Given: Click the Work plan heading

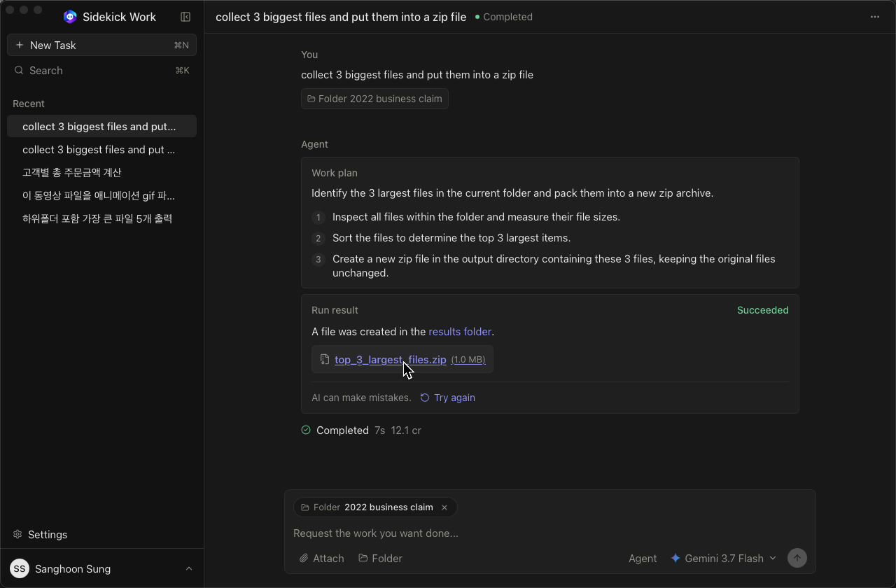Looking at the screenshot, I should (x=335, y=173).
